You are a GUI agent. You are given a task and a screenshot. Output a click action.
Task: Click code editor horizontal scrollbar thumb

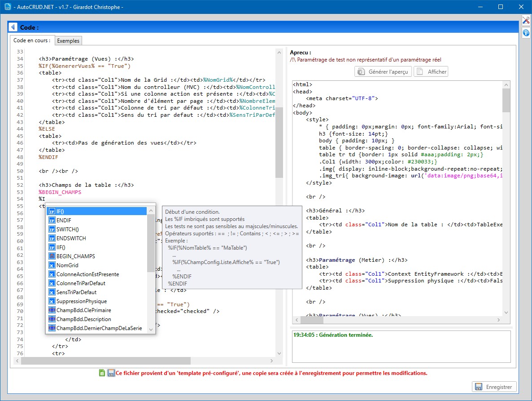106,361
